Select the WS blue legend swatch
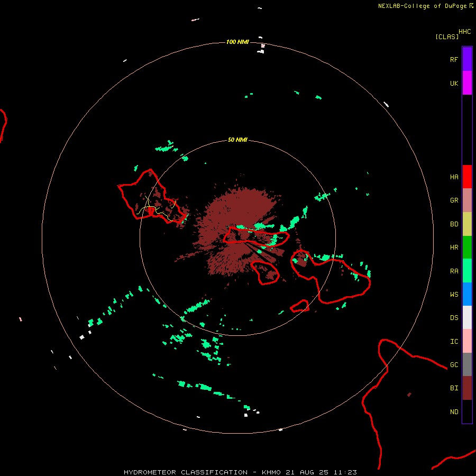 pyautogui.click(x=467, y=294)
